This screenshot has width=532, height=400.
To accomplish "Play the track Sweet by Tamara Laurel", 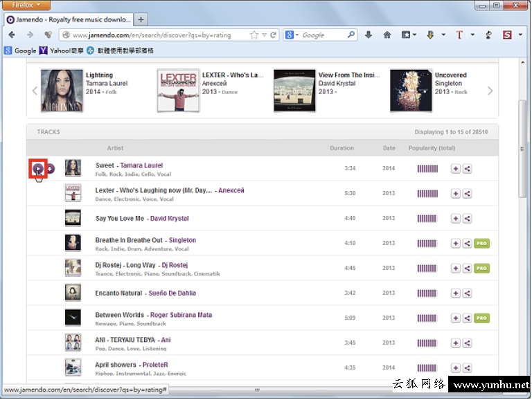I will [37, 168].
